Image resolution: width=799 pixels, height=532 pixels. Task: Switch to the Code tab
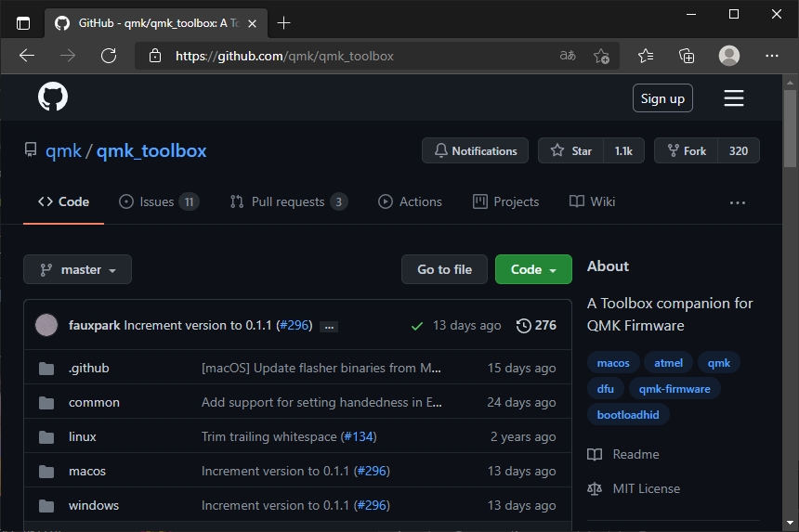point(64,201)
